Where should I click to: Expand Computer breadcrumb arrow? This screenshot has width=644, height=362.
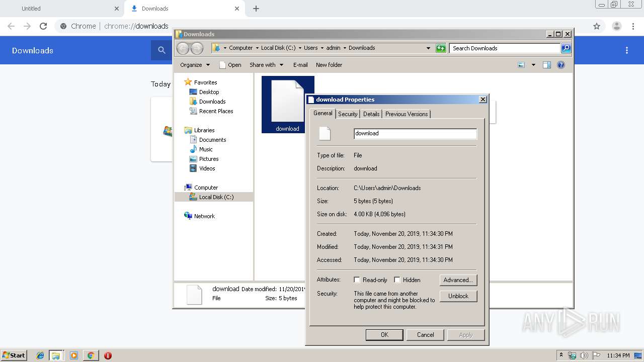coord(257,48)
